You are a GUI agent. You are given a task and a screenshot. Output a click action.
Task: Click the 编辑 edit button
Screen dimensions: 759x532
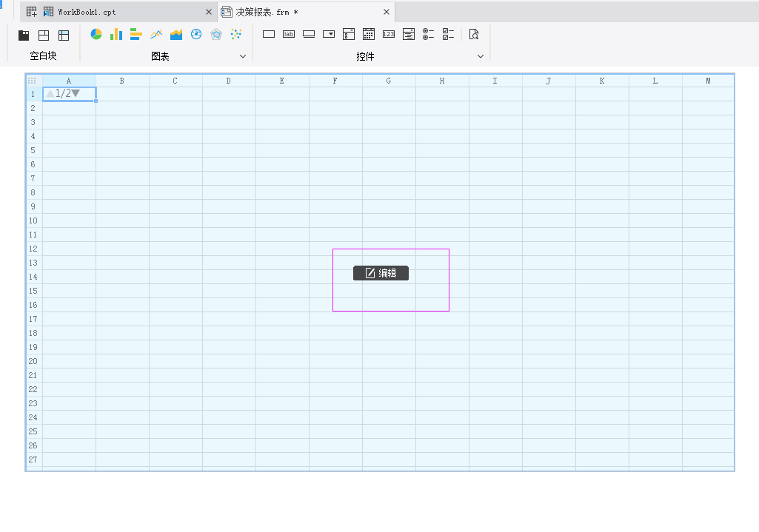point(381,273)
